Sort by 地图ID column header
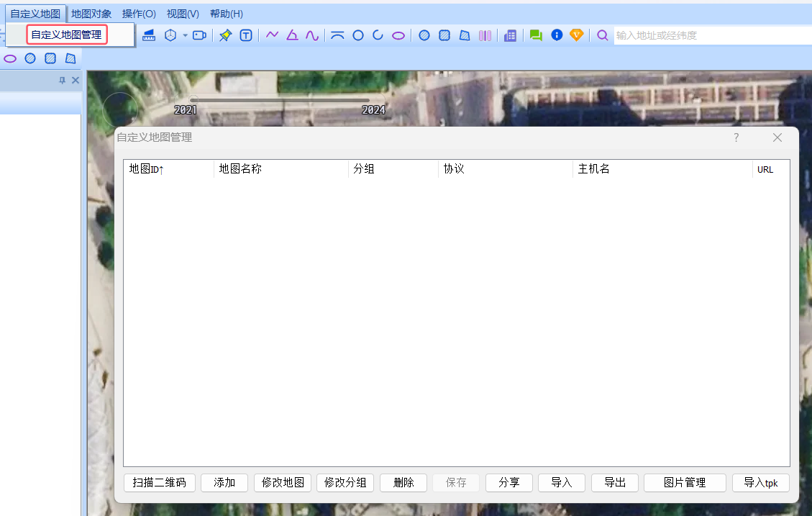Viewport: 812px width, 516px height. [168, 169]
